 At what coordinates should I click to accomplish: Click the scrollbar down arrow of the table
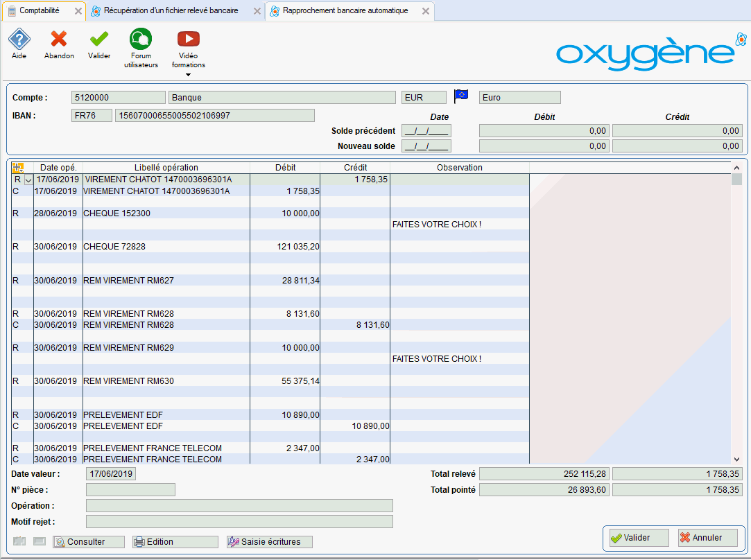pyautogui.click(x=736, y=459)
